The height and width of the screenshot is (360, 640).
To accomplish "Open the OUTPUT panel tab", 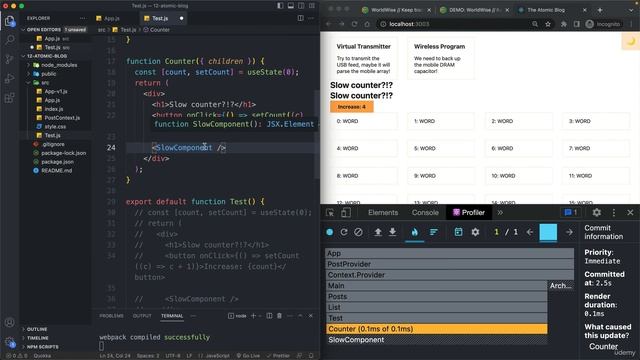I will 142,316.
